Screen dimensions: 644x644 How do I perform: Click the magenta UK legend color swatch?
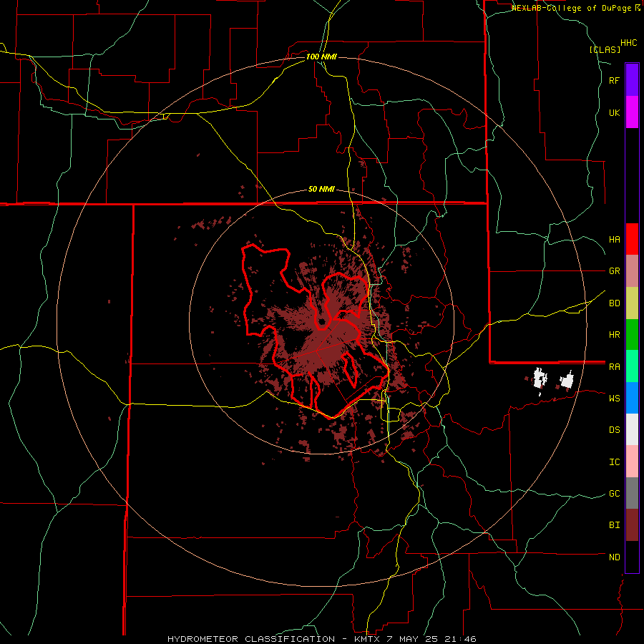(632, 112)
